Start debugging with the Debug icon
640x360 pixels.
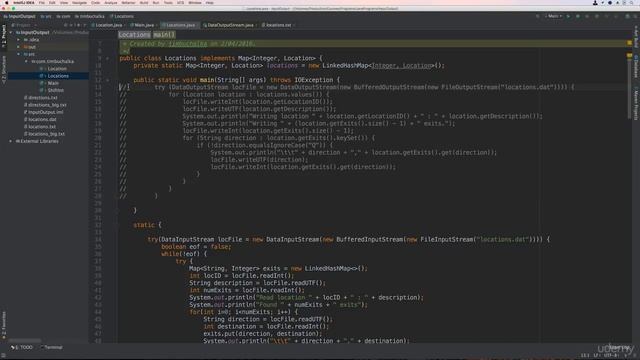click(x=578, y=16)
